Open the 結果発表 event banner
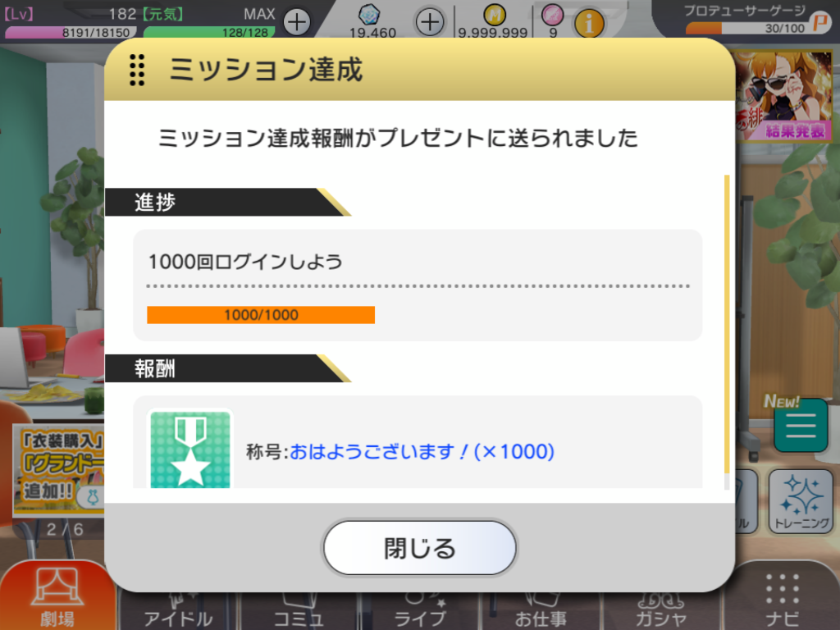This screenshot has height=630, width=840. pos(785,97)
